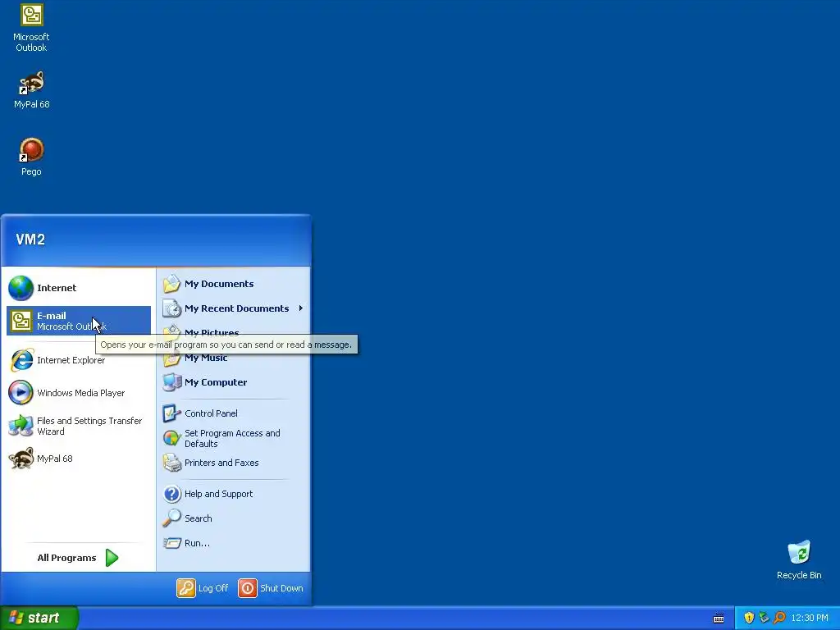The height and width of the screenshot is (630, 840).
Task: Click the Help and Support text label
Action: [x=218, y=494]
